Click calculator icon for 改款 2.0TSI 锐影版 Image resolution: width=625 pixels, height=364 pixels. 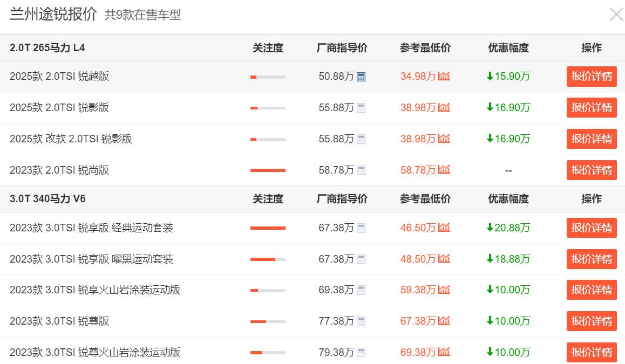pyautogui.click(x=361, y=139)
